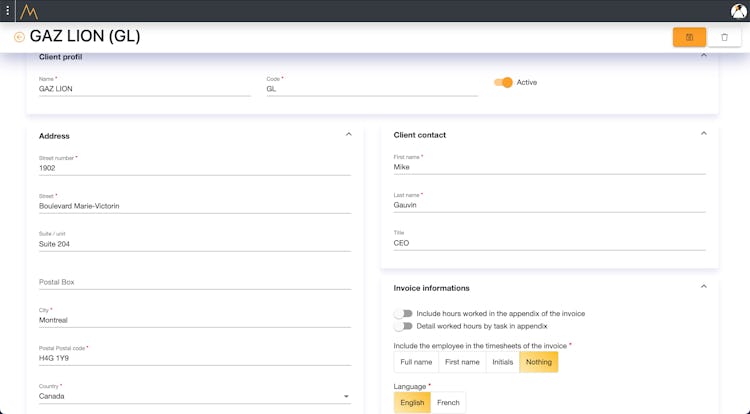
Task: Collapse the Invoice informations section
Action: click(x=703, y=287)
